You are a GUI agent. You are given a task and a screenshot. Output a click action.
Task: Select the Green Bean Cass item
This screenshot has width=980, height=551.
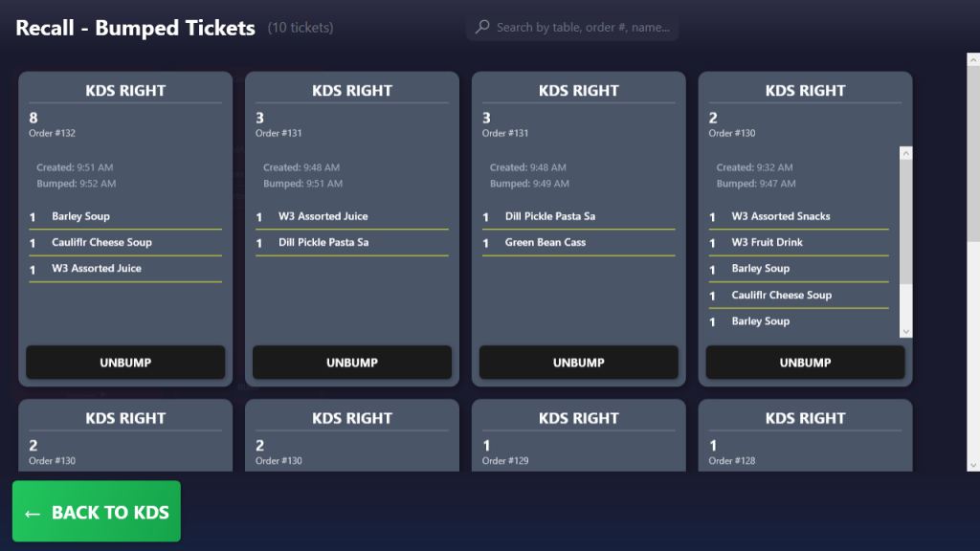click(546, 243)
